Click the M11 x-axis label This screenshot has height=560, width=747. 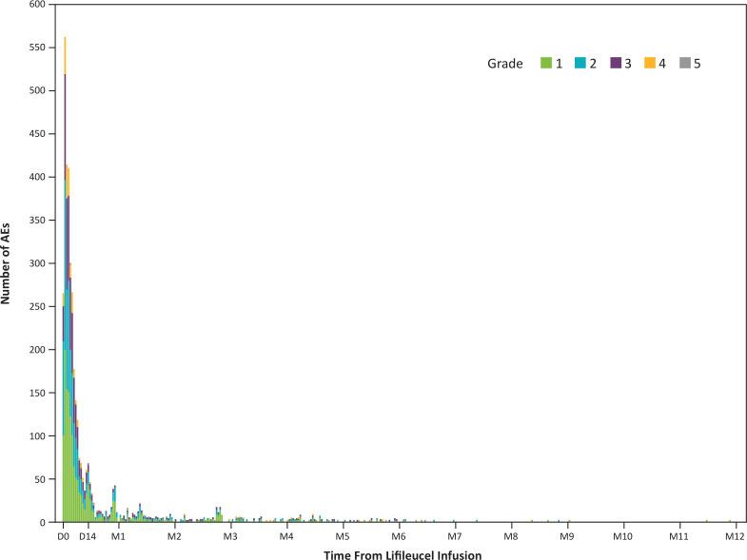[x=678, y=536]
